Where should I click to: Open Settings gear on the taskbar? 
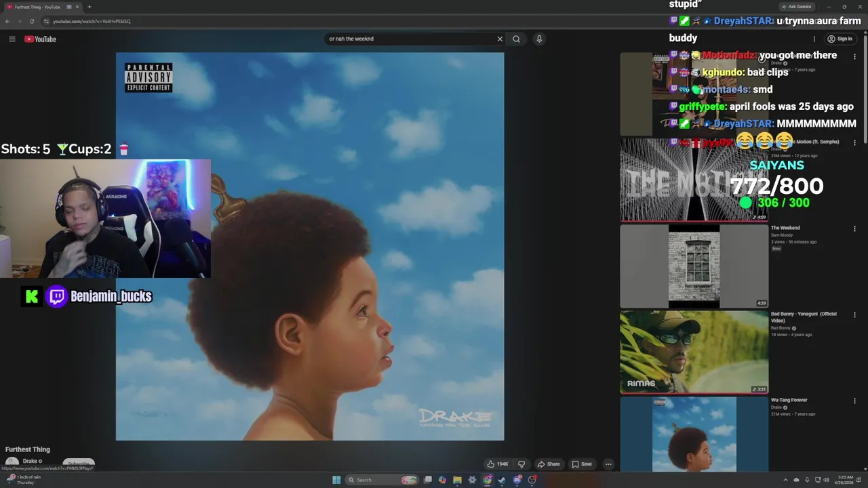(472, 480)
